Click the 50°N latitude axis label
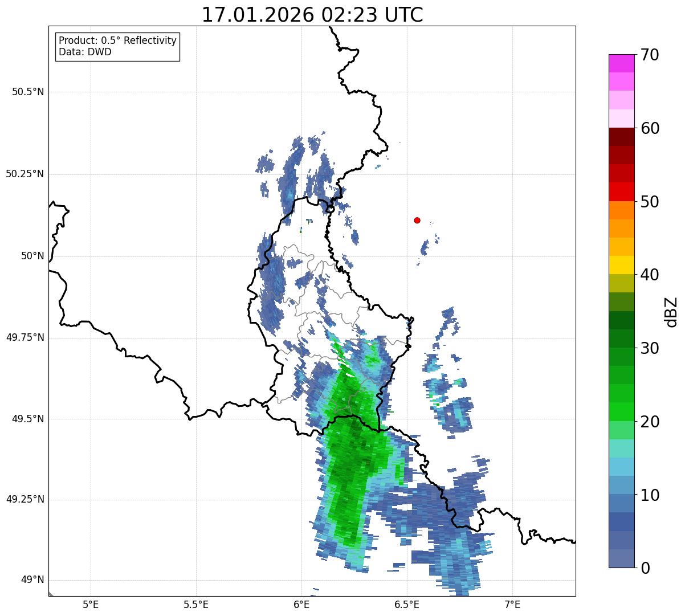This screenshot has height=616, width=685. [32, 256]
